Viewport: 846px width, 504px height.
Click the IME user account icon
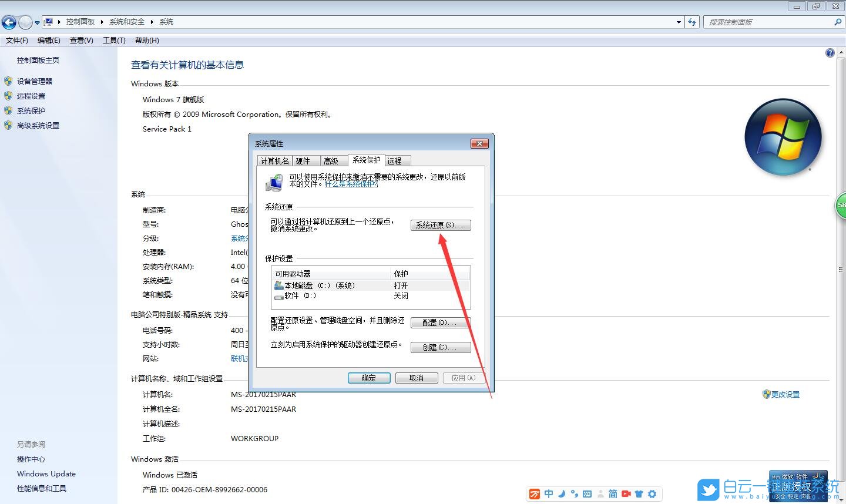(x=600, y=494)
